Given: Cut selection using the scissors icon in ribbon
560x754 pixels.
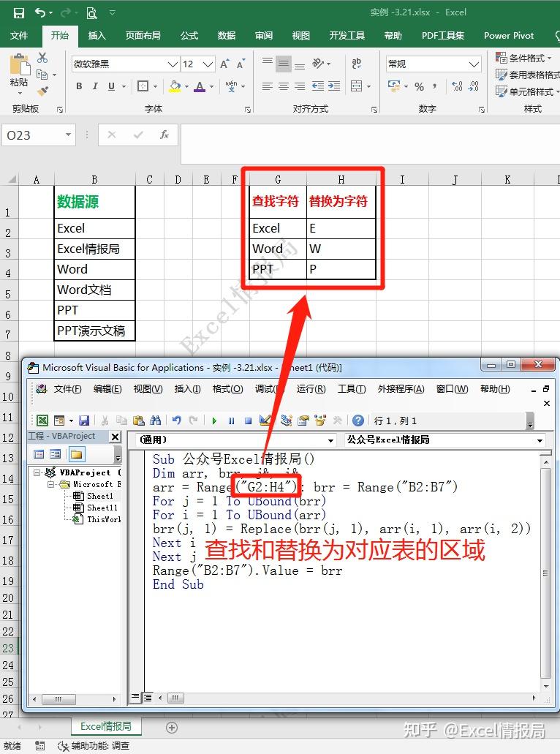Looking at the screenshot, I should pyautogui.click(x=42, y=58).
